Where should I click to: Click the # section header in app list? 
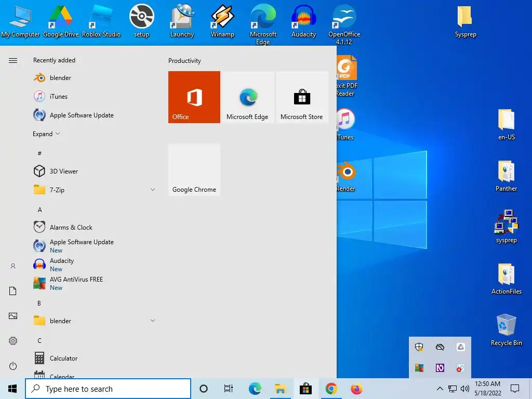point(39,153)
